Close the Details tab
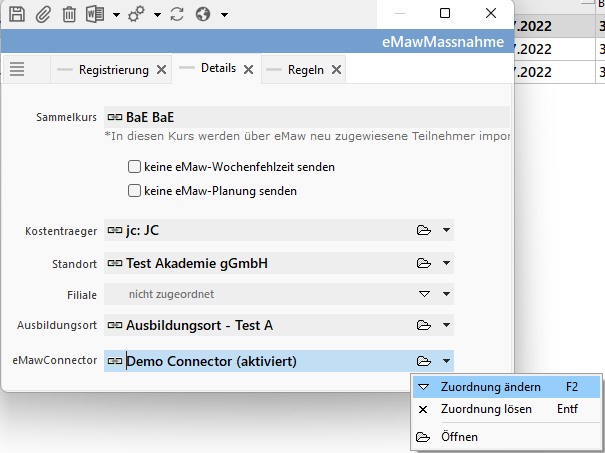Image resolution: width=605 pixels, height=453 pixels. 249,70
